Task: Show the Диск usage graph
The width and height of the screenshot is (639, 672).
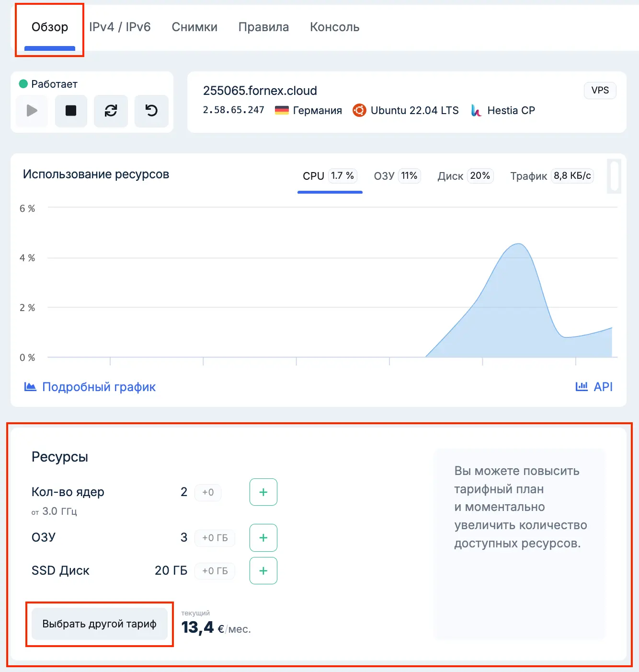Action: click(465, 176)
